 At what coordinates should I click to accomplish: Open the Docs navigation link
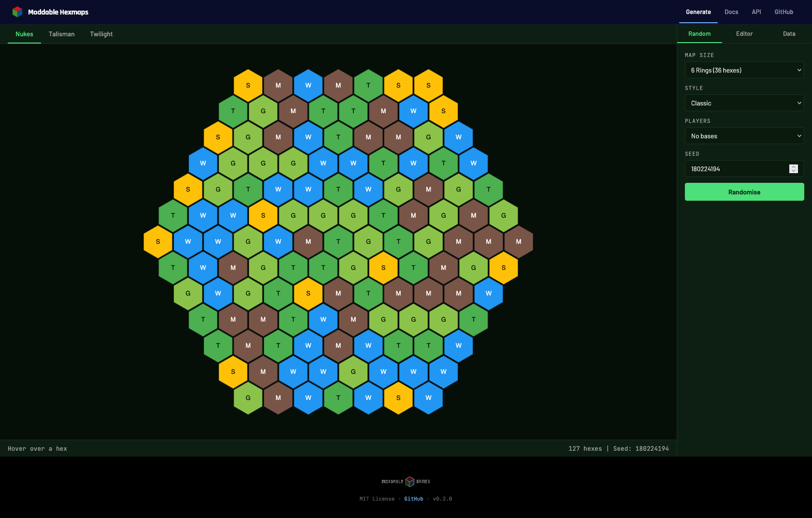point(731,12)
